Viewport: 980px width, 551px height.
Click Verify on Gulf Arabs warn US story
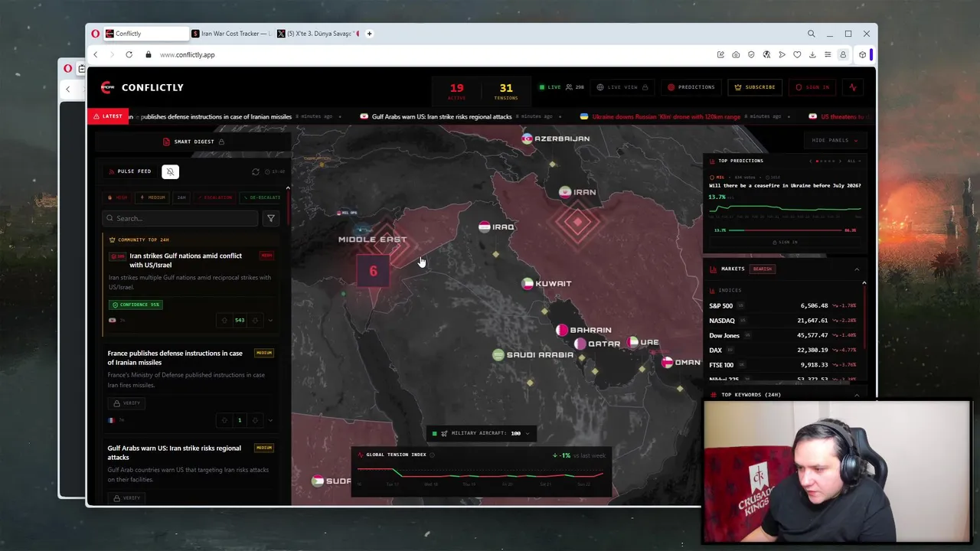click(126, 498)
